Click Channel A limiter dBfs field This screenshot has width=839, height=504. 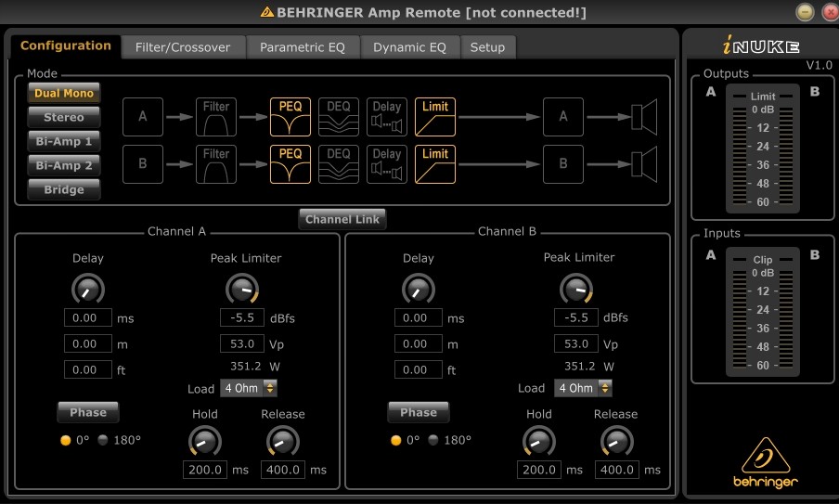[x=242, y=317]
